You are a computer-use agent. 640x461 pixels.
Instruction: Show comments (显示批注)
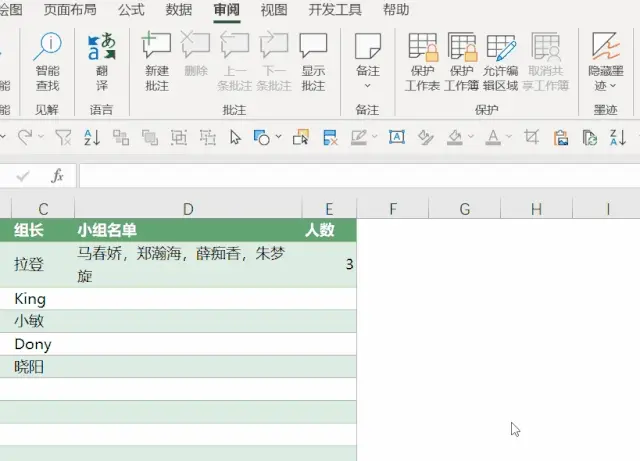[x=313, y=62]
